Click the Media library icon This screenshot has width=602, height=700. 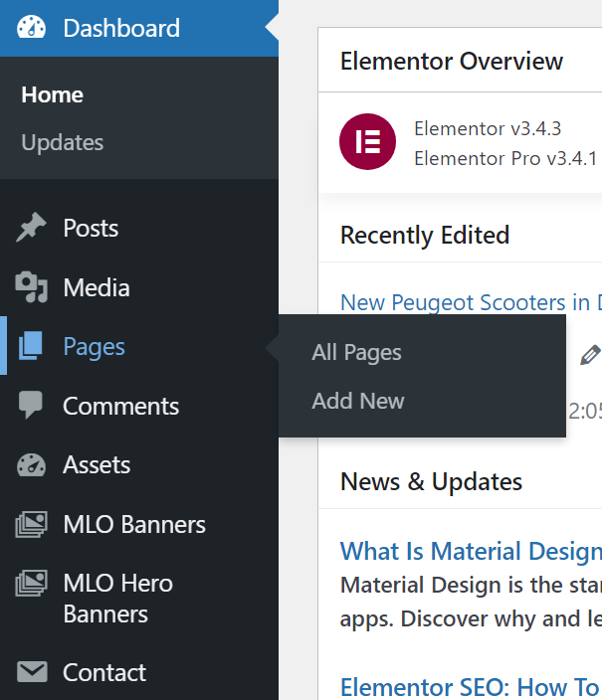[x=32, y=288]
